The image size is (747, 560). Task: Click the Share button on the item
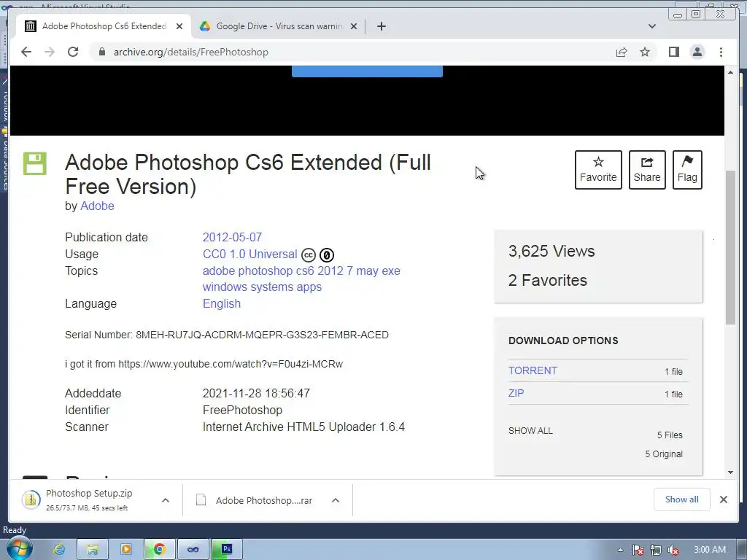(647, 170)
